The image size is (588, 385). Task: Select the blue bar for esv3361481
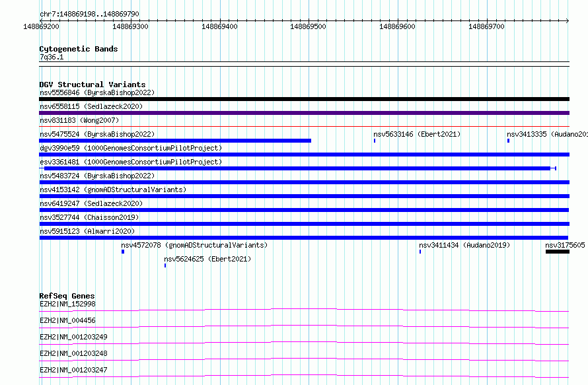(x=297, y=168)
